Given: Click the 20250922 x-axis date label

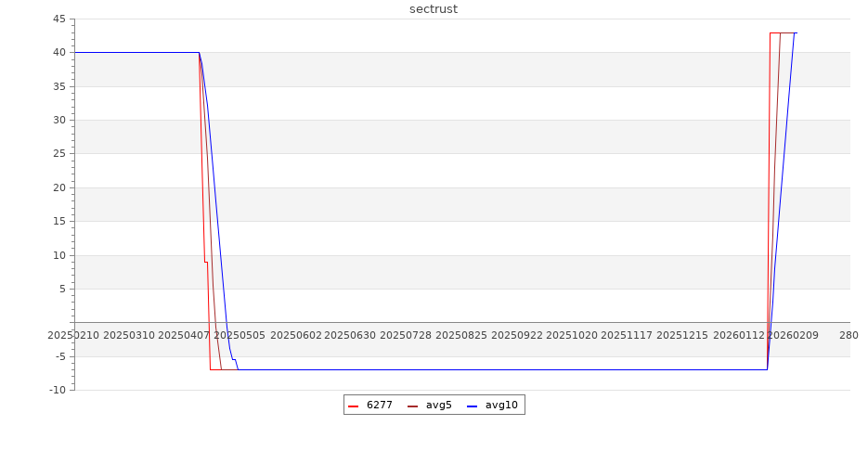Looking at the screenshot, I should (517, 335).
